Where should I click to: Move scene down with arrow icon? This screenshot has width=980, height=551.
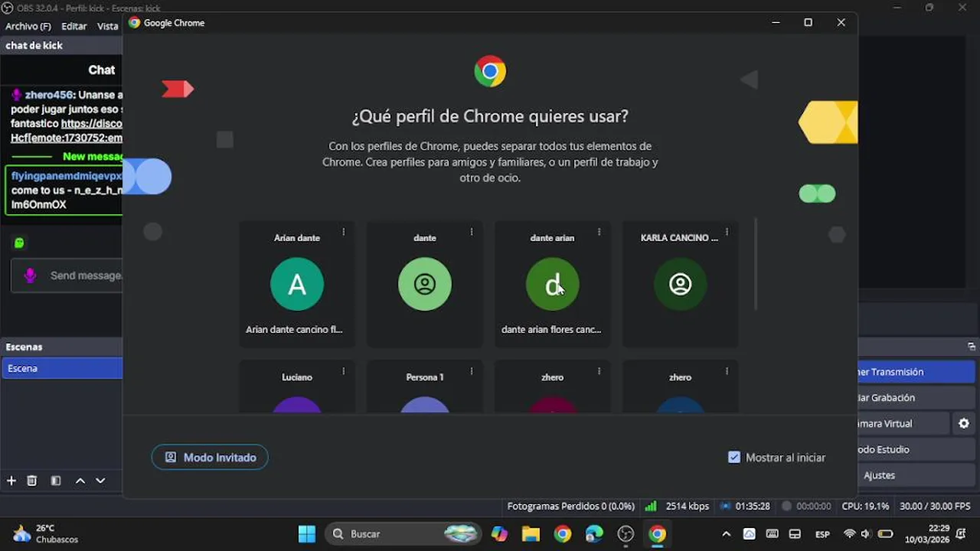[x=100, y=481]
